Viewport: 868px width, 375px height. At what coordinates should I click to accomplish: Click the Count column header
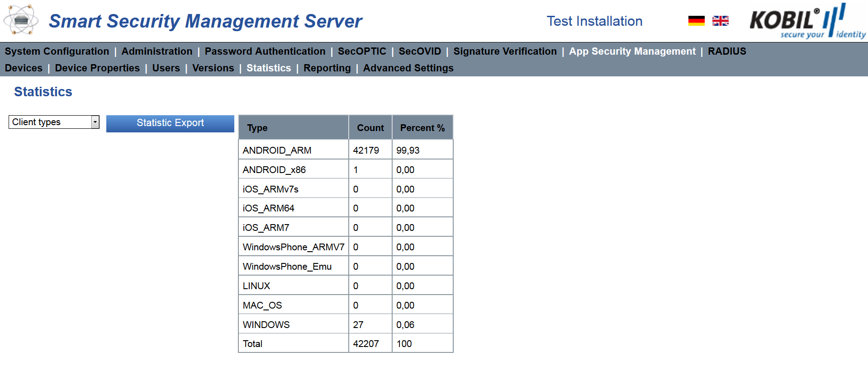pyautogui.click(x=370, y=127)
